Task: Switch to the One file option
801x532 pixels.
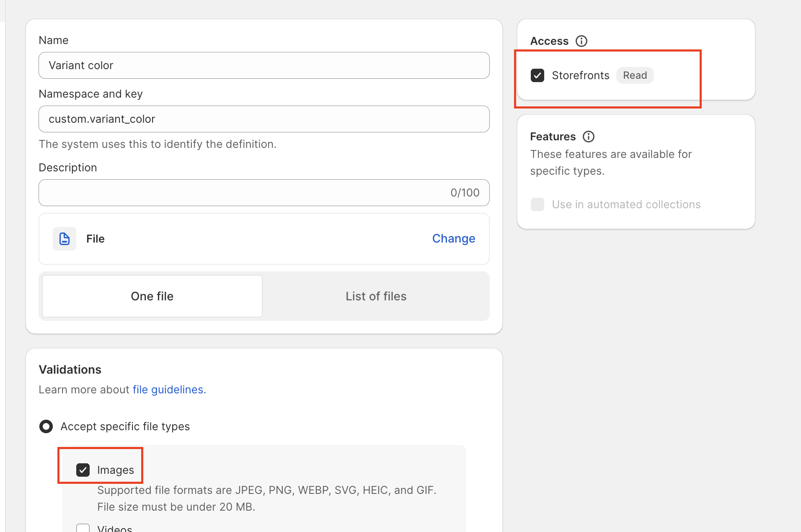Action: point(152,296)
